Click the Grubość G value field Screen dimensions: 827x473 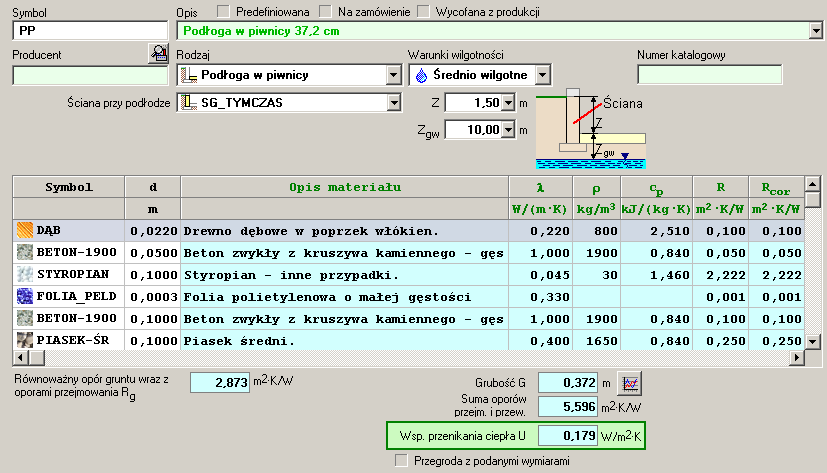568,383
